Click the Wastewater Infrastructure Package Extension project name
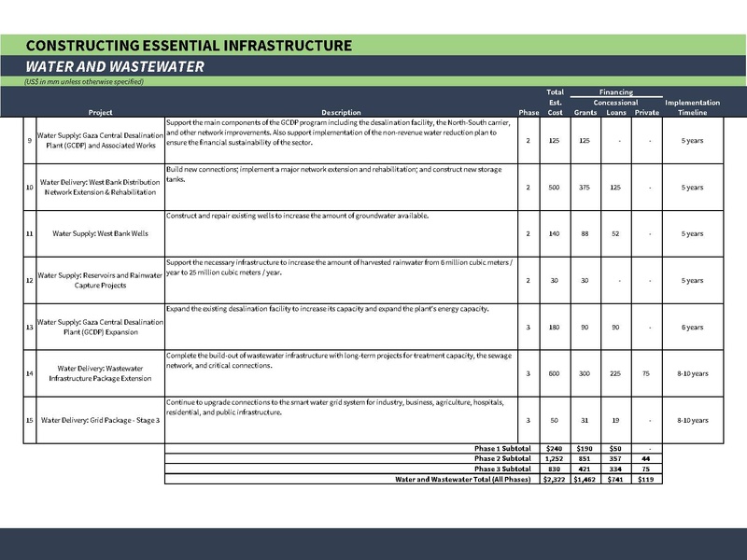This screenshot has height=560, width=747. coord(101,373)
